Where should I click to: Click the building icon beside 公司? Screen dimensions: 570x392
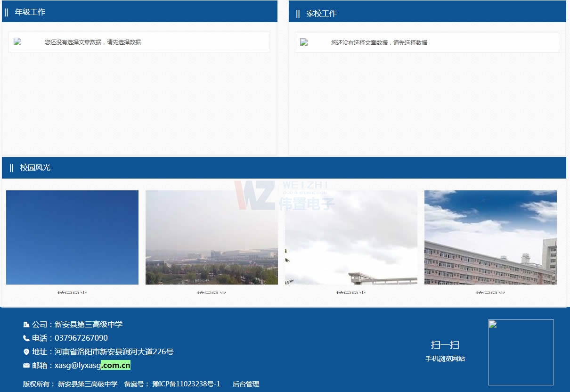click(x=25, y=324)
